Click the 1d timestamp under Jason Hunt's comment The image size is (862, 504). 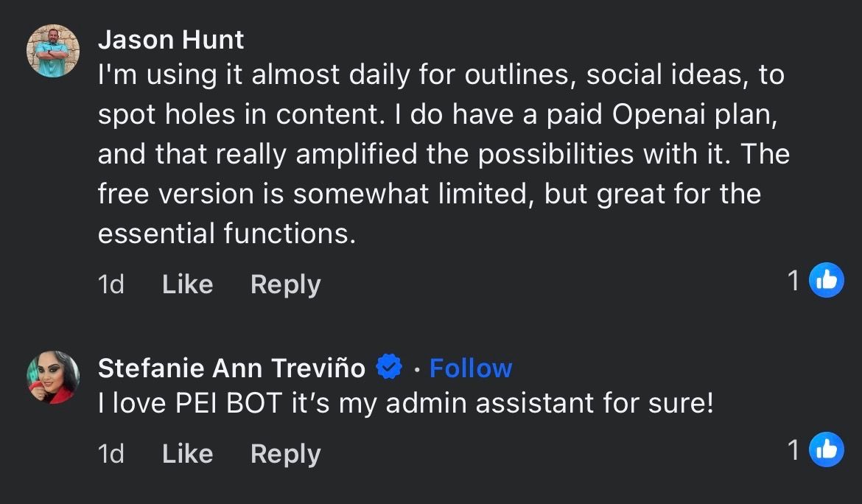pos(111,284)
